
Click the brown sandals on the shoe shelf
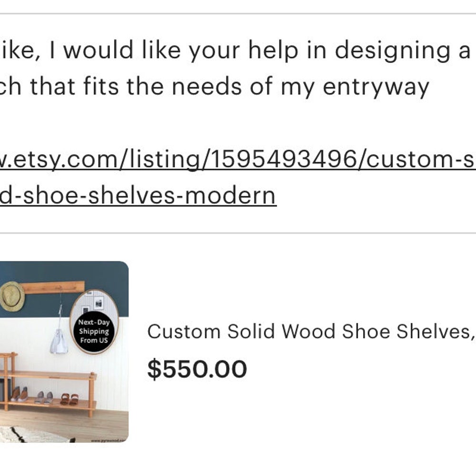69,399
